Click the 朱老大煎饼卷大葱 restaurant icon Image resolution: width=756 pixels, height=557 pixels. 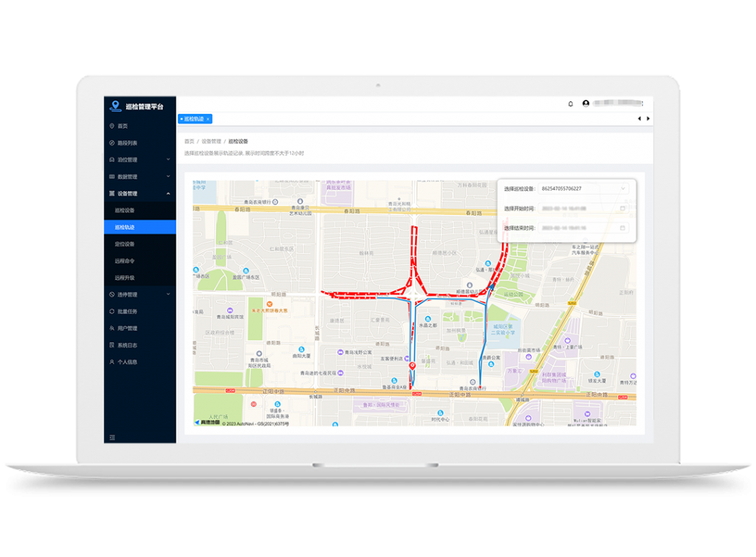pyautogui.click(x=269, y=304)
